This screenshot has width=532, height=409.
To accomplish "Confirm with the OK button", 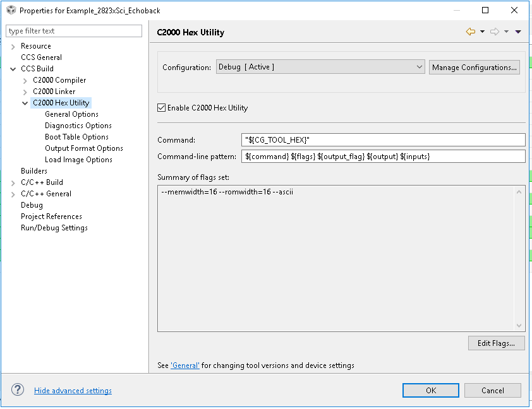I will 431,390.
